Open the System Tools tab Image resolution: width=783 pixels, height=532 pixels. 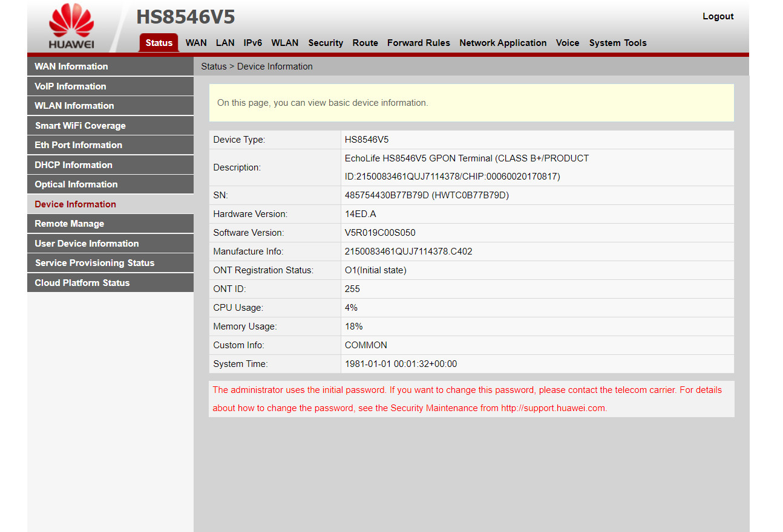coord(618,43)
